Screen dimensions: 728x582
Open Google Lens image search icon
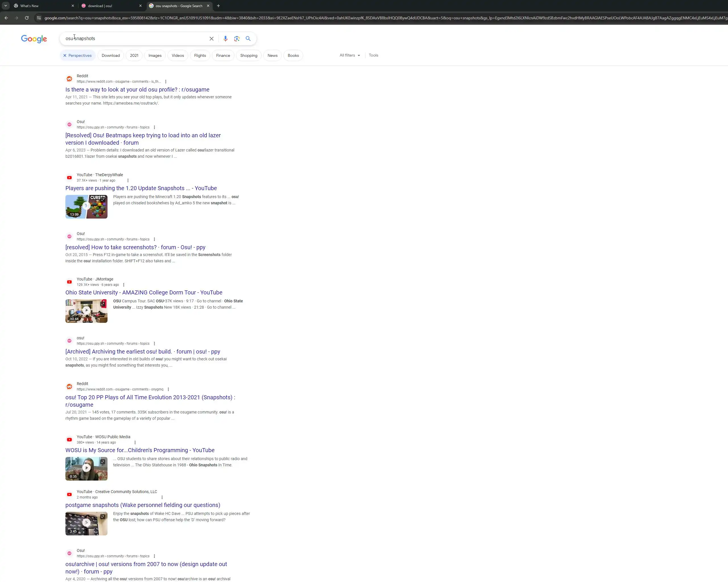coord(237,38)
